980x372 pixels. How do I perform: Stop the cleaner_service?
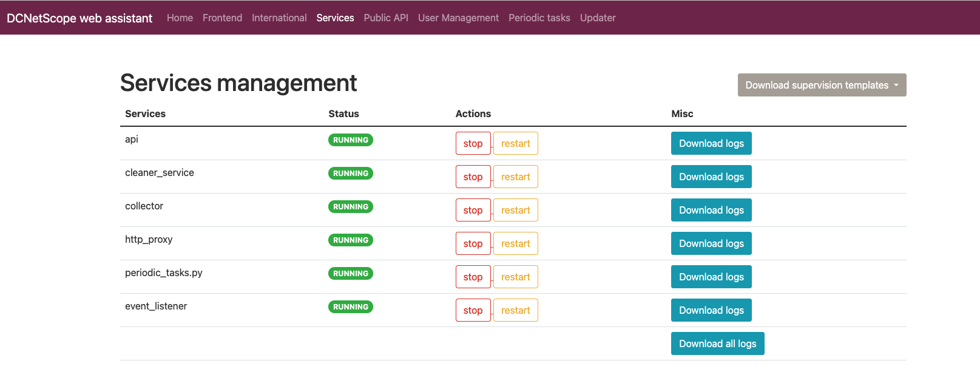point(473,177)
